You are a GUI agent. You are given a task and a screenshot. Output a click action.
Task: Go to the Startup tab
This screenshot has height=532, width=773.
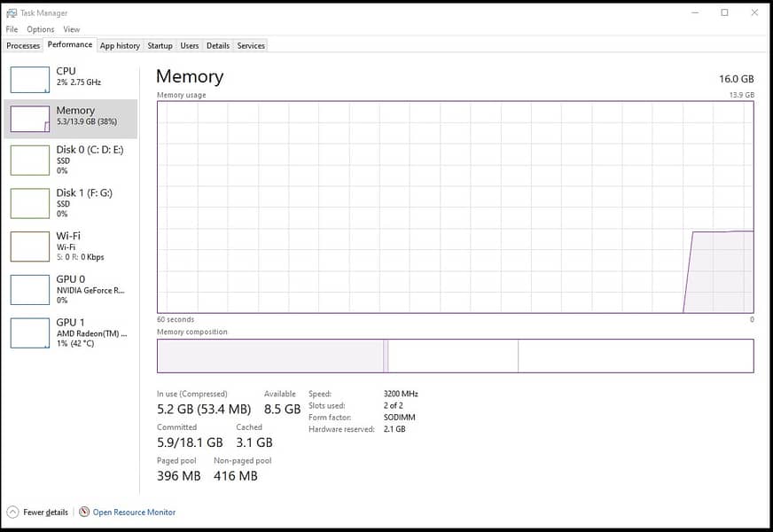160,45
